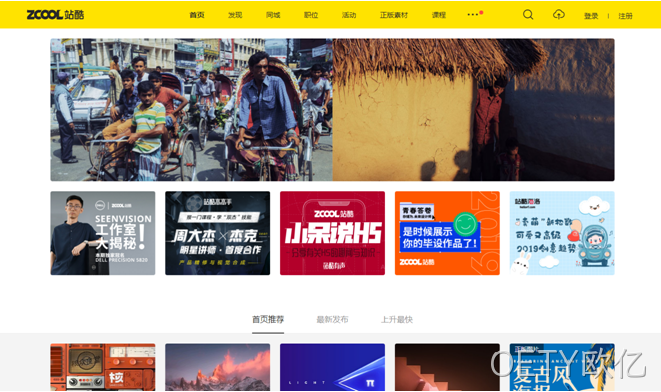Click the 注册 register link
Screen dimensions: 661x392
tap(625, 16)
